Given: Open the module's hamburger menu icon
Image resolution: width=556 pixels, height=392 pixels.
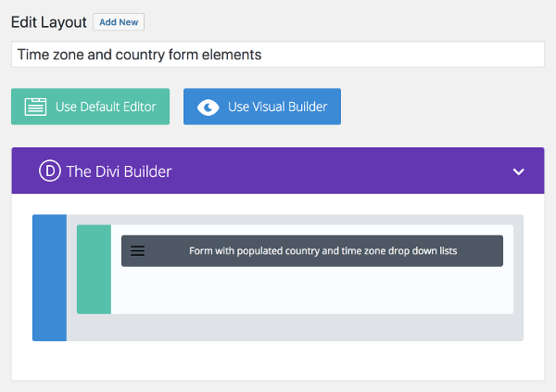Looking at the screenshot, I should click(137, 251).
